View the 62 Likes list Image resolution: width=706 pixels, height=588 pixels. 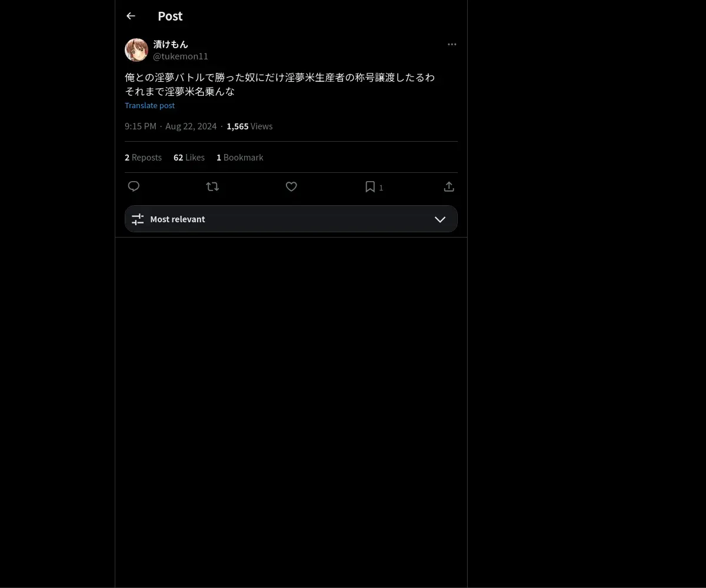coord(189,158)
